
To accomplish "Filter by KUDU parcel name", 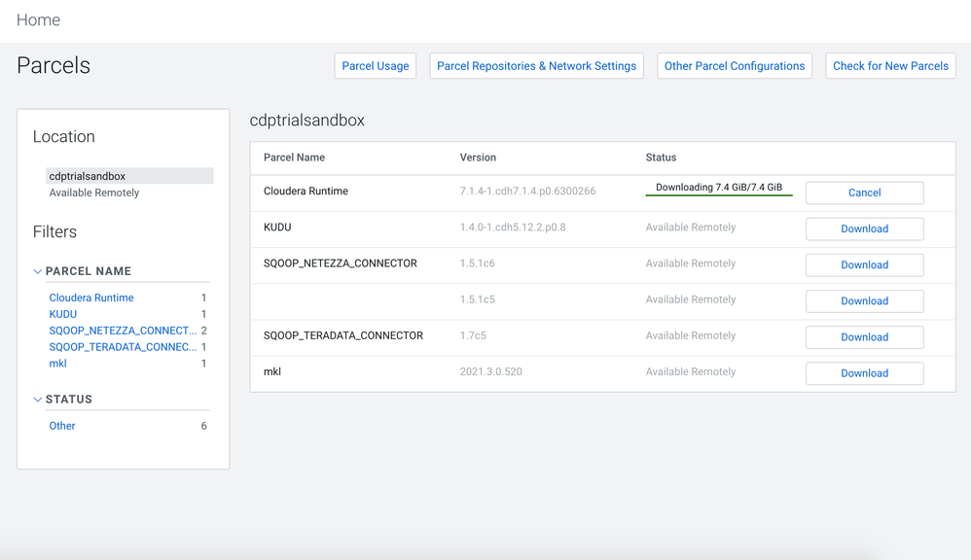I will [63, 314].
